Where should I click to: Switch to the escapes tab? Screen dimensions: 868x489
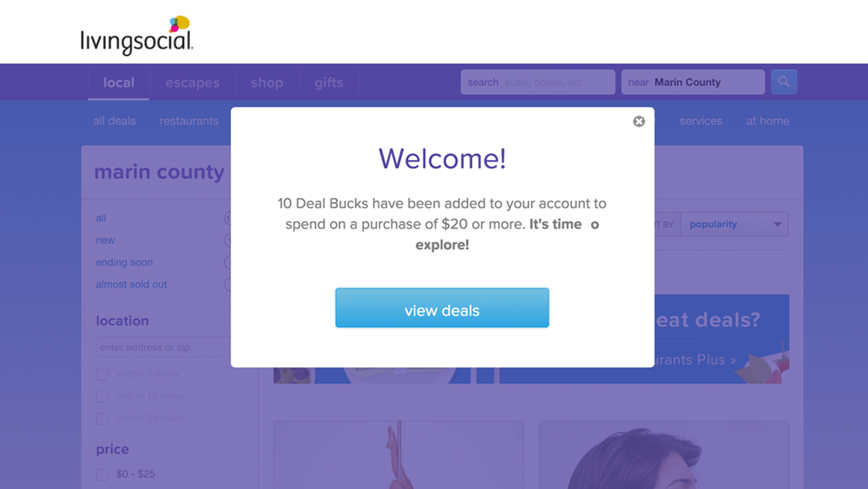pos(193,83)
